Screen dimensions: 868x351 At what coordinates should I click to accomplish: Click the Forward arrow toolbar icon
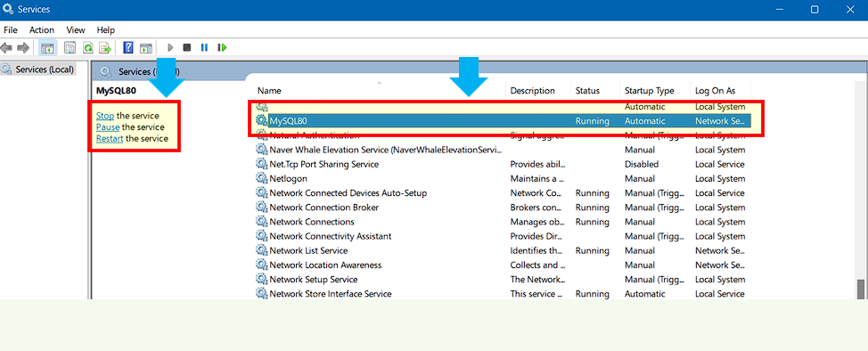click(x=23, y=48)
